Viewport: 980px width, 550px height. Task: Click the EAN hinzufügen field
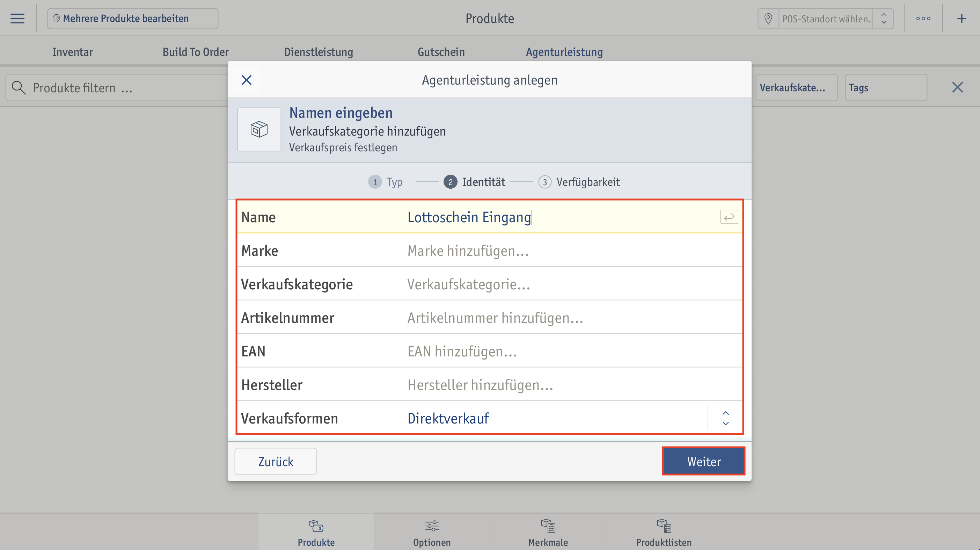(489, 351)
